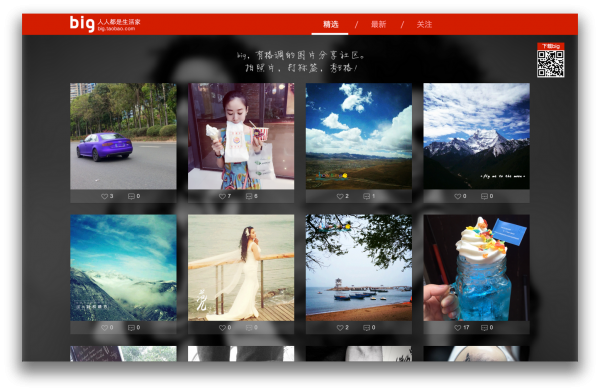Switch to the 最新 tab
Image resolution: width=600 pixels, height=392 pixels.
[378, 24]
